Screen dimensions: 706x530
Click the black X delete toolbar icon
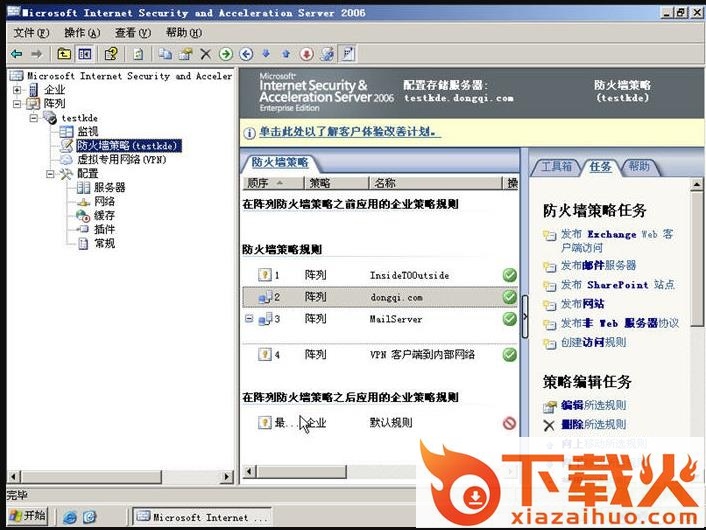(206, 54)
